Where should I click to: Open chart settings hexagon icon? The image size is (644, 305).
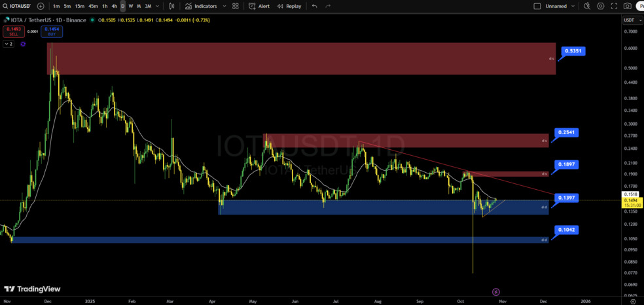click(x=601, y=6)
